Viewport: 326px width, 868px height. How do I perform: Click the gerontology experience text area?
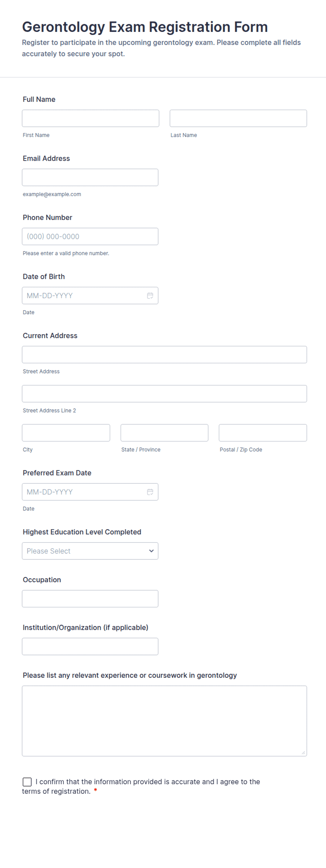pyautogui.click(x=164, y=721)
